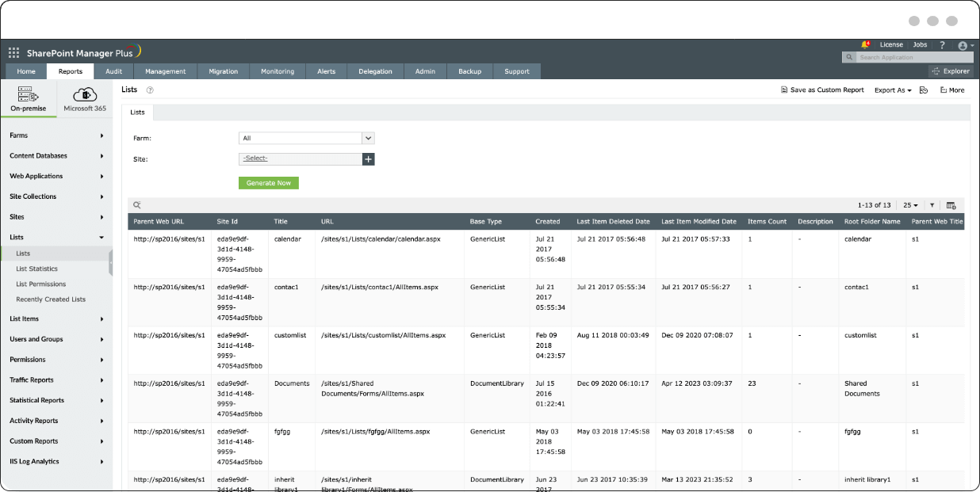Open the More options button
The image size is (980, 492).
(952, 90)
